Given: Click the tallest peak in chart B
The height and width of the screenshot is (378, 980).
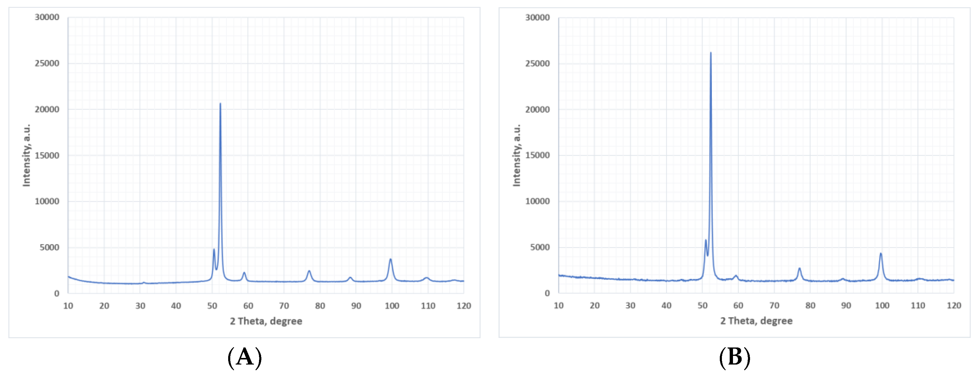Looking at the screenshot, I should pyautogui.click(x=711, y=53).
